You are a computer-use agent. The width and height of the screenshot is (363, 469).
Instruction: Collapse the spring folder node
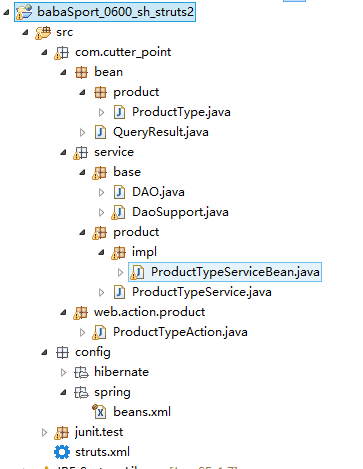coord(63,392)
